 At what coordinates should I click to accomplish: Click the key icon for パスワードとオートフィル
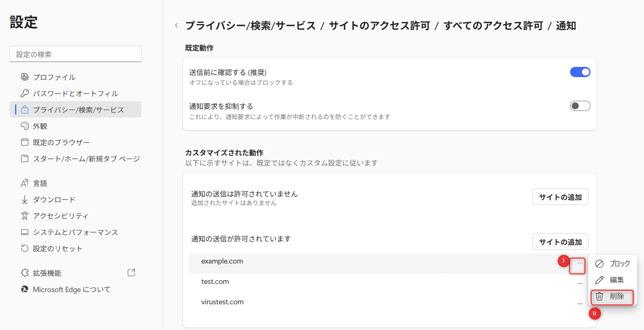click(25, 93)
